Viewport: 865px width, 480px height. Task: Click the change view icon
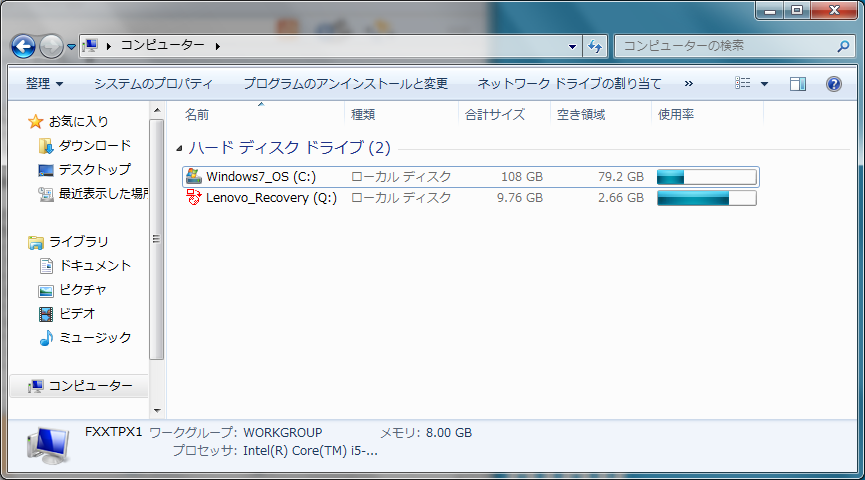tap(743, 83)
